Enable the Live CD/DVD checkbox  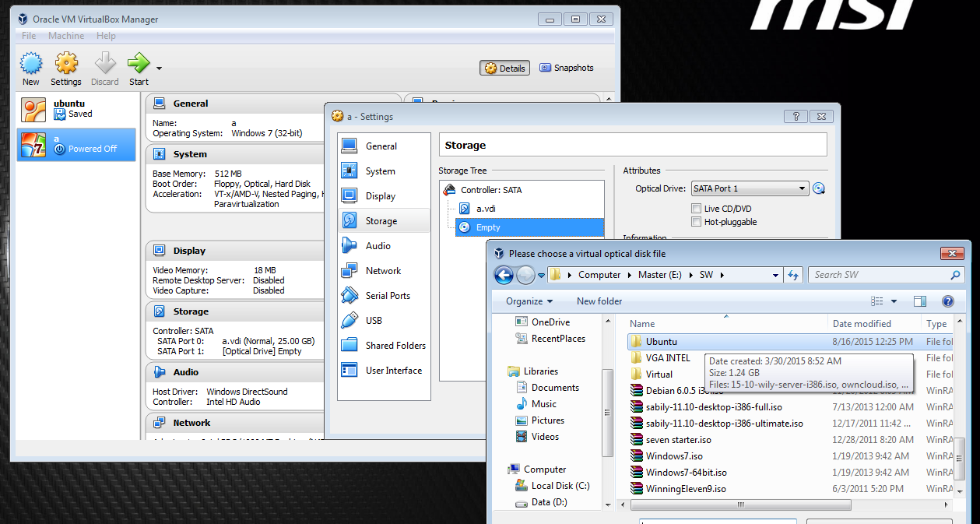point(696,209)
